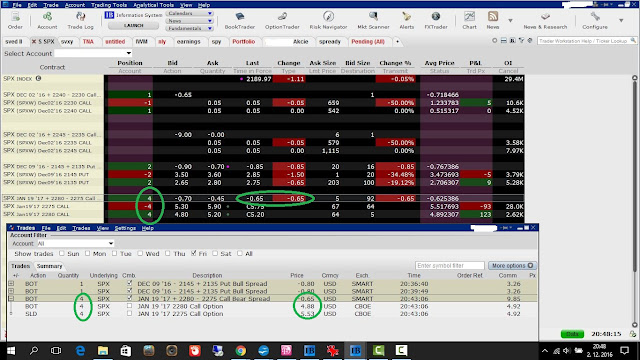The height and width of the screenshot is (360, 640).
Task: Open Windows search on the taskbar
Action: pos(34,350)
